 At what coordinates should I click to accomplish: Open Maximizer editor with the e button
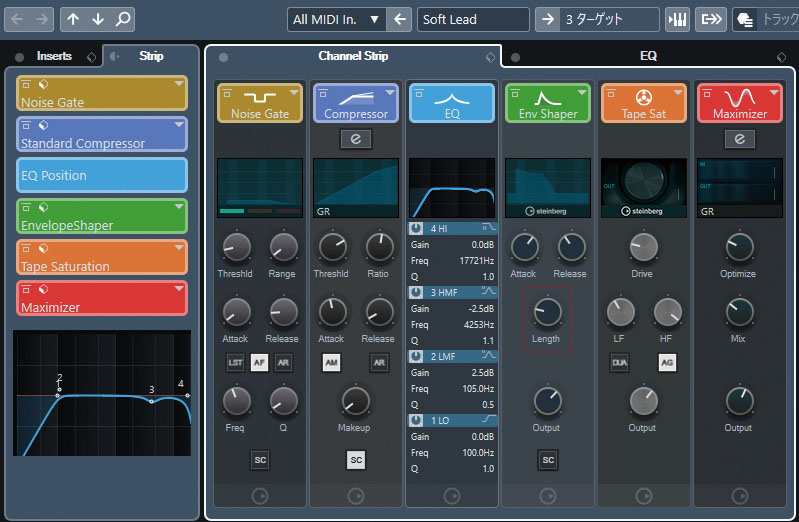click(x=739, y=139)
